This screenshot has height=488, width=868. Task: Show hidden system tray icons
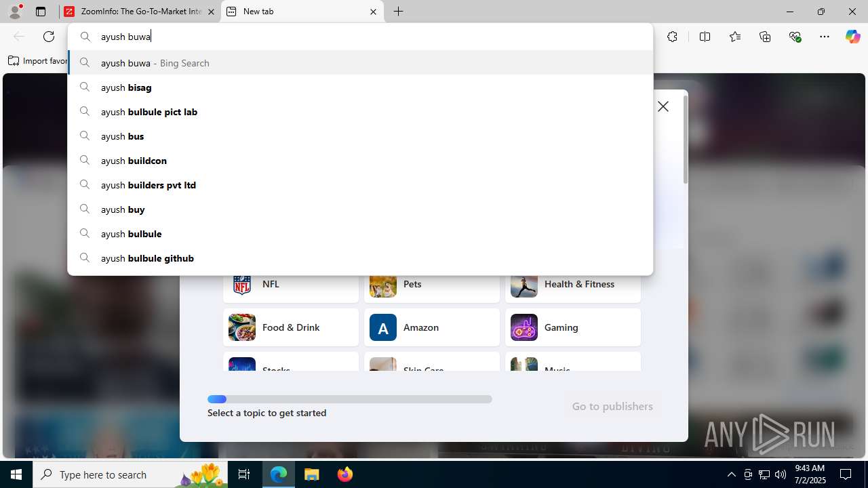click(x=731, y=474)
